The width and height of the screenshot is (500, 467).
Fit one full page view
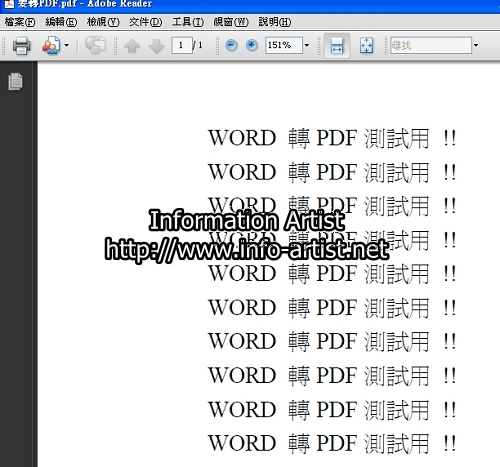point(366,45)
